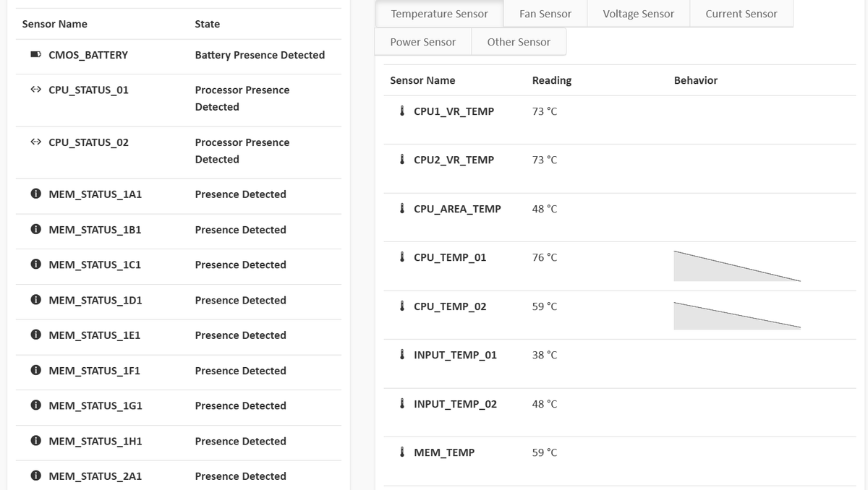Click the thermometer icon for CPU1_VR_TEMP
This screenshot has width=868, height=490.
401,112
